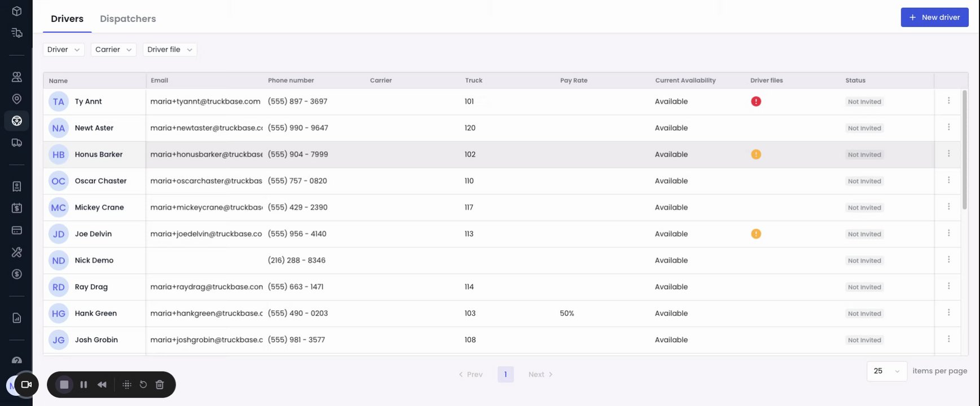Click the restart recording icon
The height and width of the screenshot is (406, 980).
point(143,385)
